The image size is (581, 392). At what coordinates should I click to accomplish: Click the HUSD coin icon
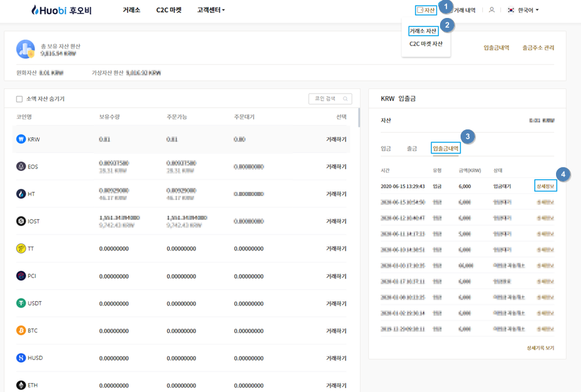(21, 357)
